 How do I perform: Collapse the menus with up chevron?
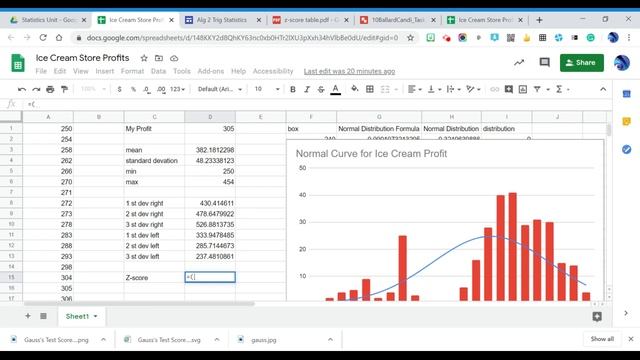[603, 89]
